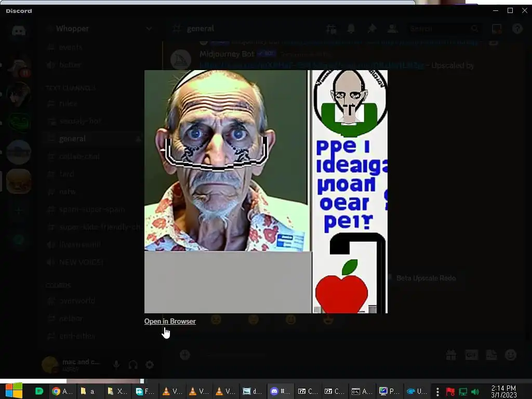
Task: Open the Help question mark icon
Action: point(517,29)
